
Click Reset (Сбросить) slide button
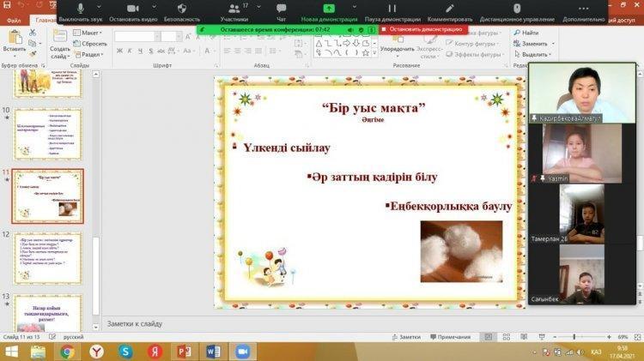click(x=90, y=44)
